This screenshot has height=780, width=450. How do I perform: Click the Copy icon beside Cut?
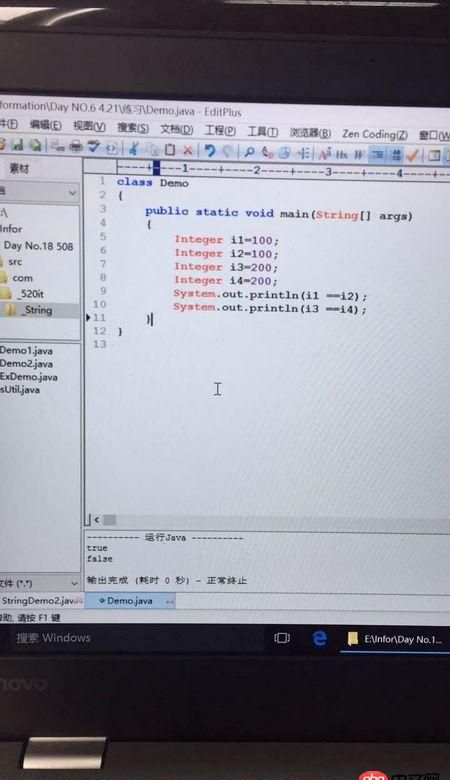click(153, 149)
